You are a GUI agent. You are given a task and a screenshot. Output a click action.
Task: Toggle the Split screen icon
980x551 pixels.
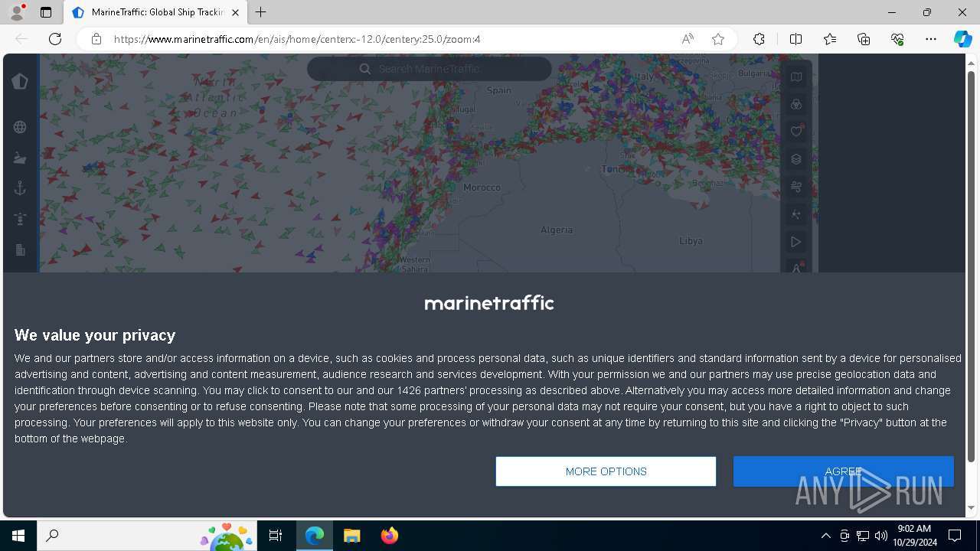[x=795, y=39]
